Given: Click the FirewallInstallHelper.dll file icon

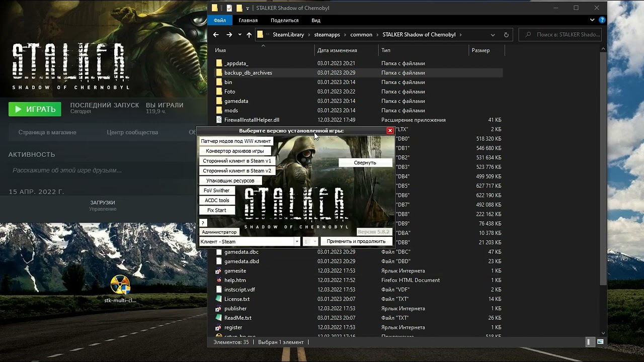Looking at the screenshot, I should click(x=219, y=120).
